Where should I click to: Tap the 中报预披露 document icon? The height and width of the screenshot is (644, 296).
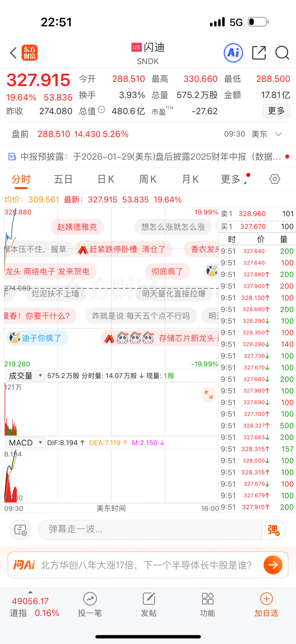tap(12, 157)
